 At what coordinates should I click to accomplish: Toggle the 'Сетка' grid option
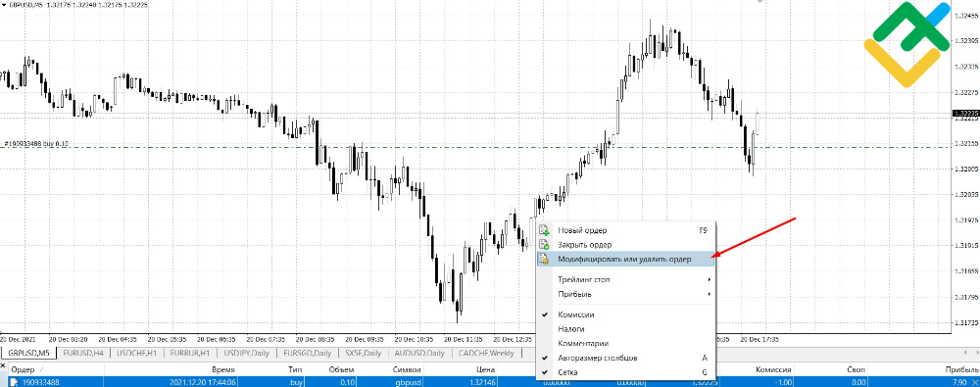point(625,372)
